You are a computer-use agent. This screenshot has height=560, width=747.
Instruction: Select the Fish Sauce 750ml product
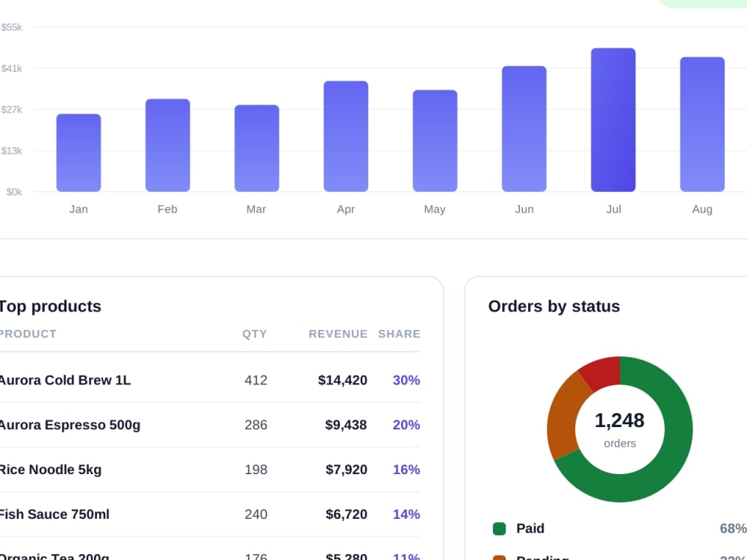point(54,514)
